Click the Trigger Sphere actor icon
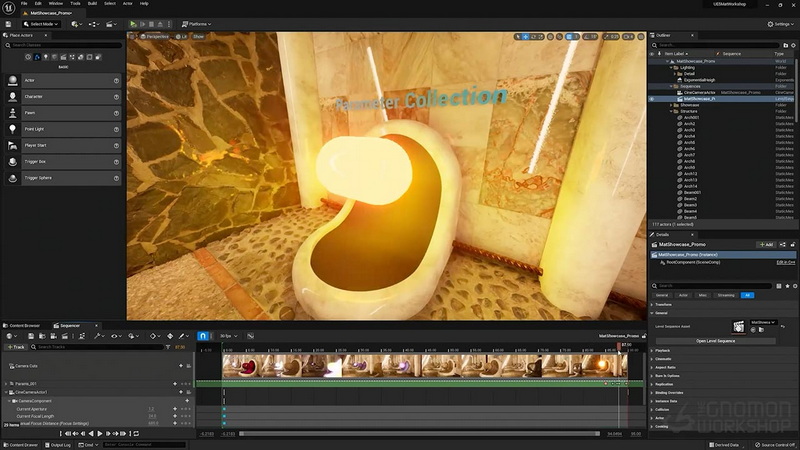The image size is (800, 450). click(13, 178)
